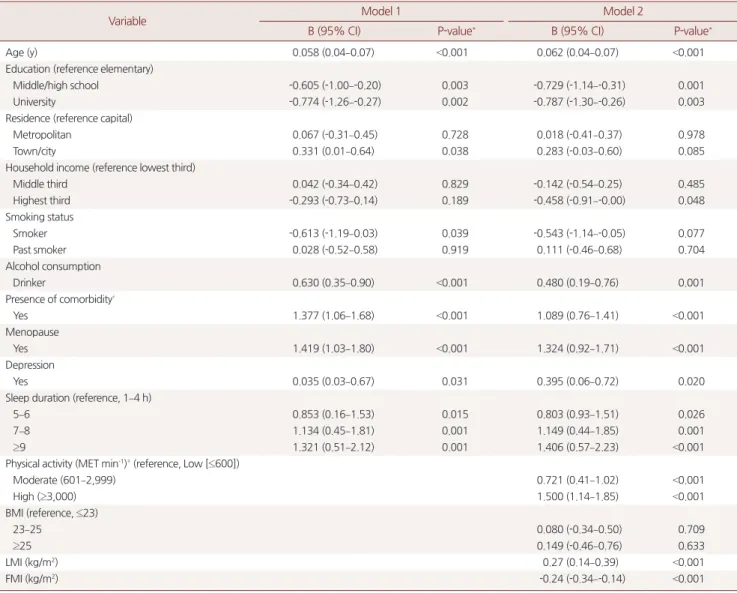Click the P-value '0.728' for Metropolitan

pyautogui.click(x=455, y=135)
